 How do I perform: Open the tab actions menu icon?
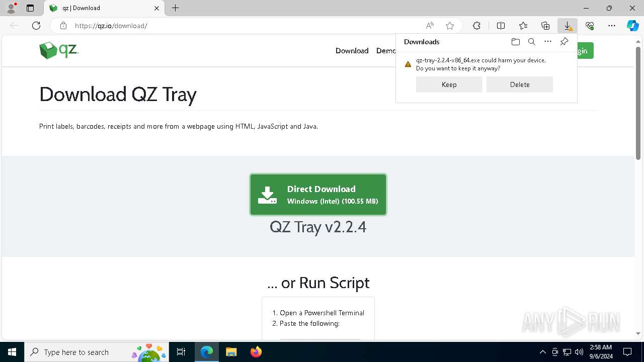(30, 8)
